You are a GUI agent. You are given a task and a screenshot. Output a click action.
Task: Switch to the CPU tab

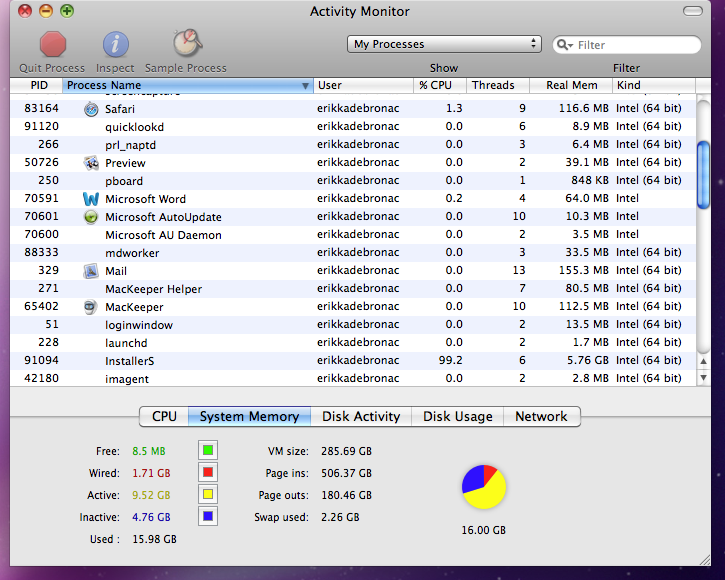pyautogui.click(x=164, y=416)
